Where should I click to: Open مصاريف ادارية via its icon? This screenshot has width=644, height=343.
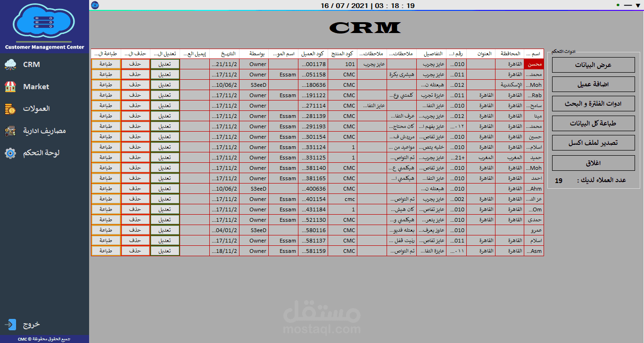click(x=10, y=131)
